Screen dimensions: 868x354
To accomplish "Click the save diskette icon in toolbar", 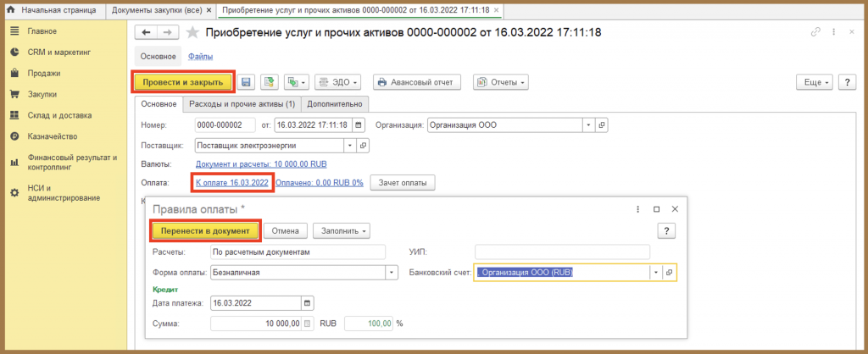I will (x=247, y=82).
